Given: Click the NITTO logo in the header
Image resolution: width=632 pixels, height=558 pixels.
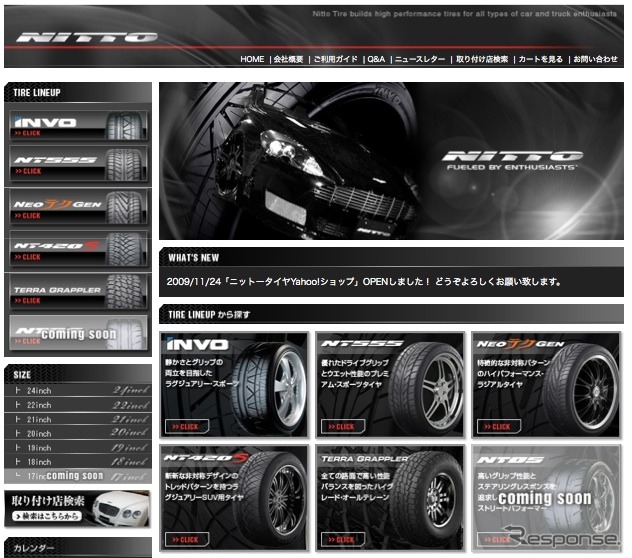Looking at the screenshot, I should (86, 37).
